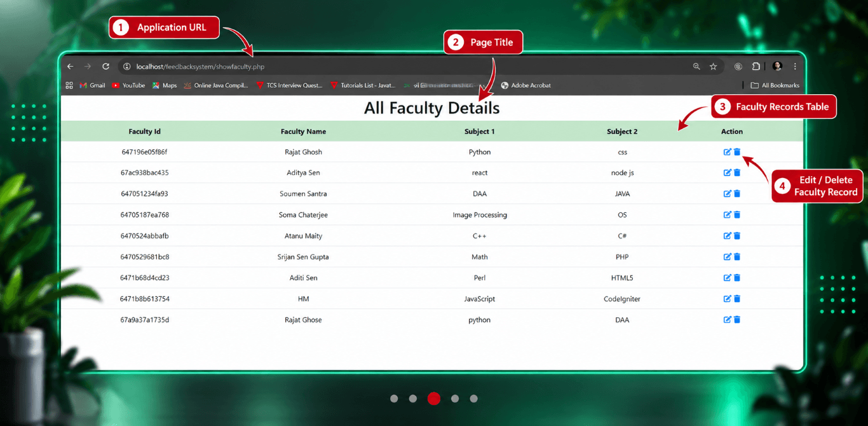This screenshot has height=426, width=868.
Task: Open the Chrome profile avatar
Action: point(777,67)
